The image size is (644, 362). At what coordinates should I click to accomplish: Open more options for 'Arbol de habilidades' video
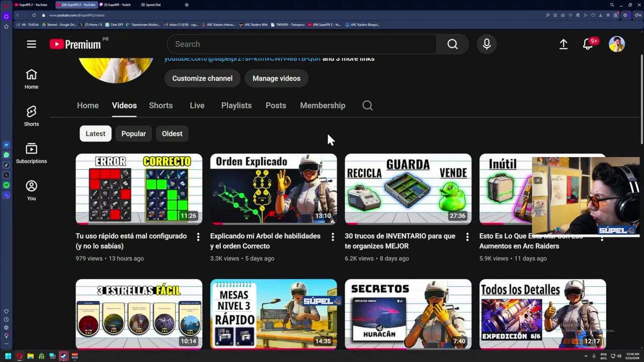click(x=333, y=237)
